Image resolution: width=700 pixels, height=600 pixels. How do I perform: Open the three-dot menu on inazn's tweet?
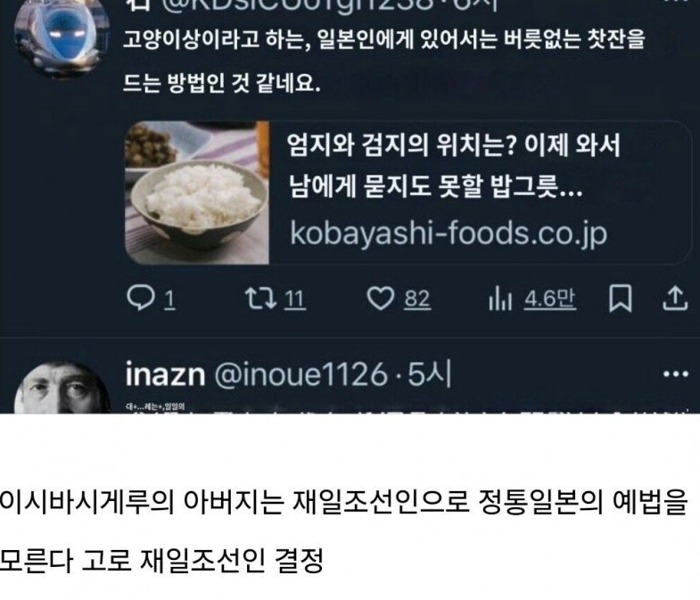click(676, 374)
